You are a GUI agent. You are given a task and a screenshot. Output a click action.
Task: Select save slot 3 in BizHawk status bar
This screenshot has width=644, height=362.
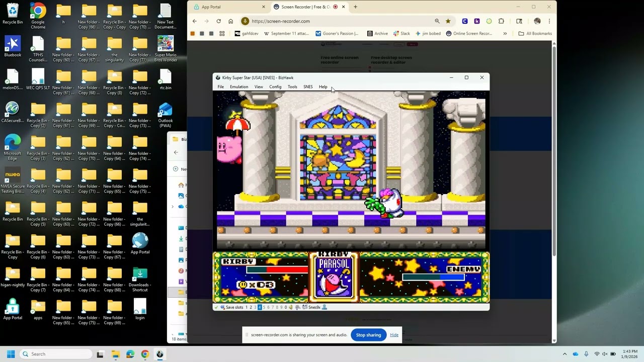click(x=255, y=307)
